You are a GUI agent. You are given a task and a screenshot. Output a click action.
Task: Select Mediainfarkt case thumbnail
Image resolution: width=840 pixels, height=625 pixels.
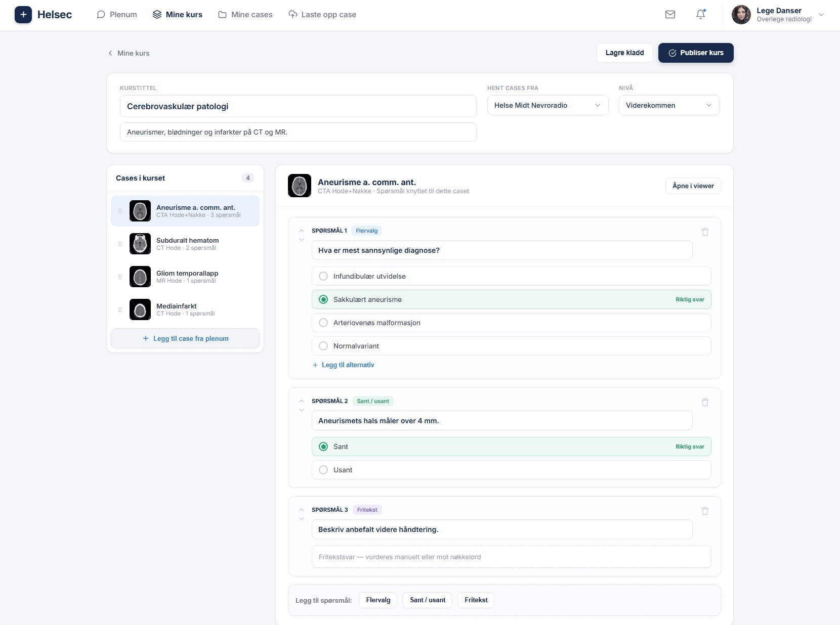pos(140,309)
